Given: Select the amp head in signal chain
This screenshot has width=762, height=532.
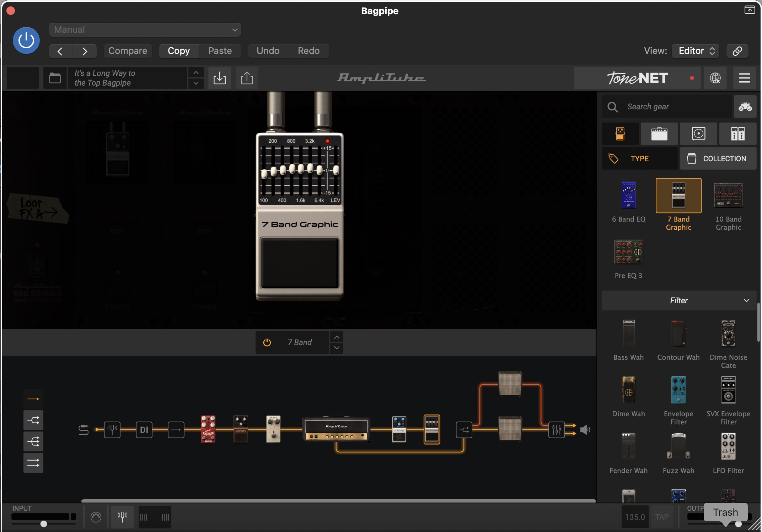Looking at the screenshot, I should pos(336,429).
